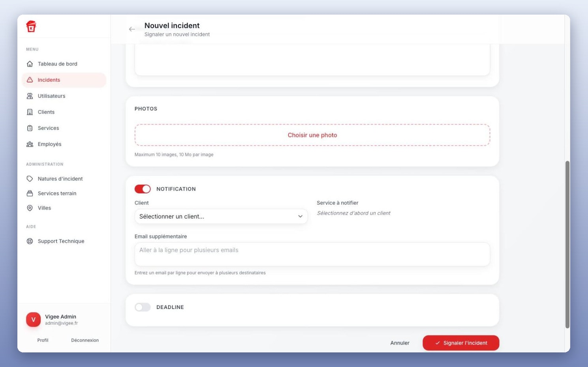
Task: Click the Annuler button
Action: [x=400, y=343]
